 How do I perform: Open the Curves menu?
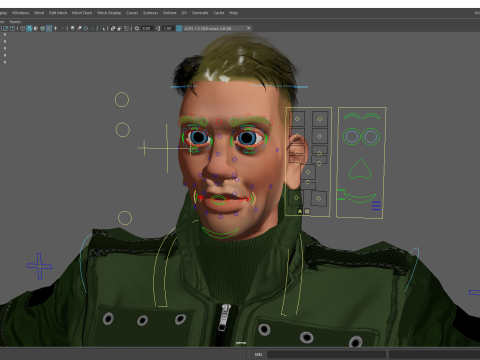click(x=132, y=13)
